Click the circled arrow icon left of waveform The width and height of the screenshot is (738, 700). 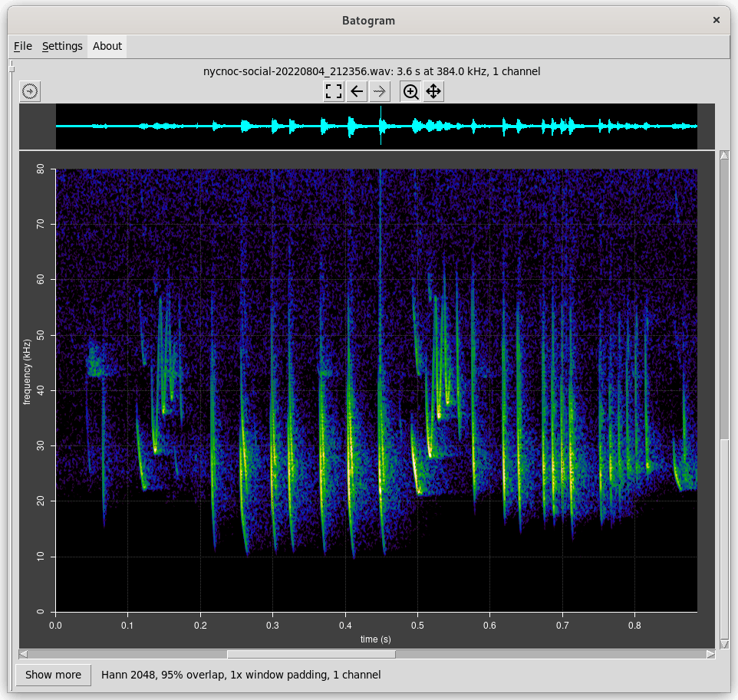(30, 92)
